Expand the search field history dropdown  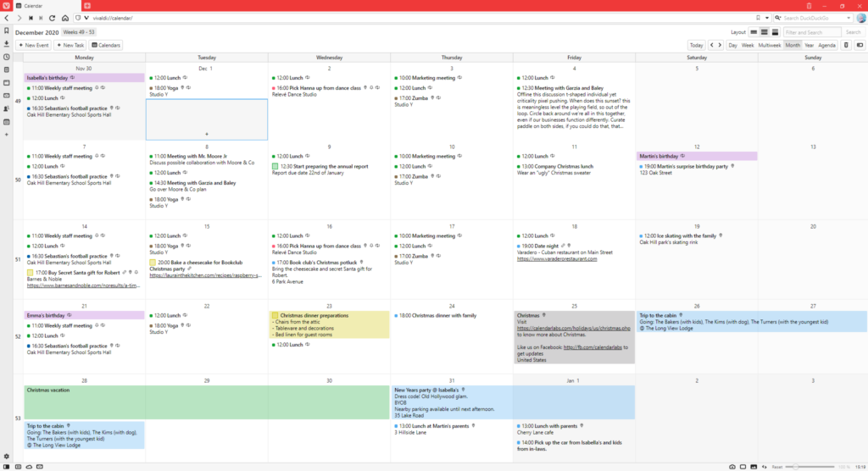coord(848,18)
